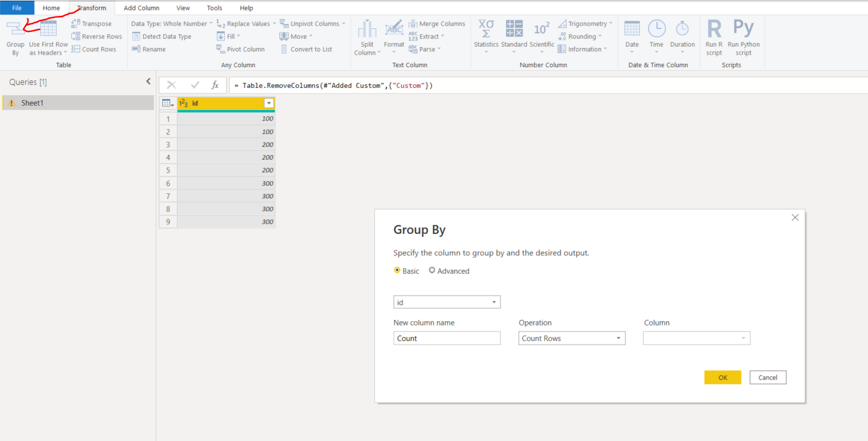868x441 pixels.
Task: Click the Duration column icon
Action: [x=682, y=28]
